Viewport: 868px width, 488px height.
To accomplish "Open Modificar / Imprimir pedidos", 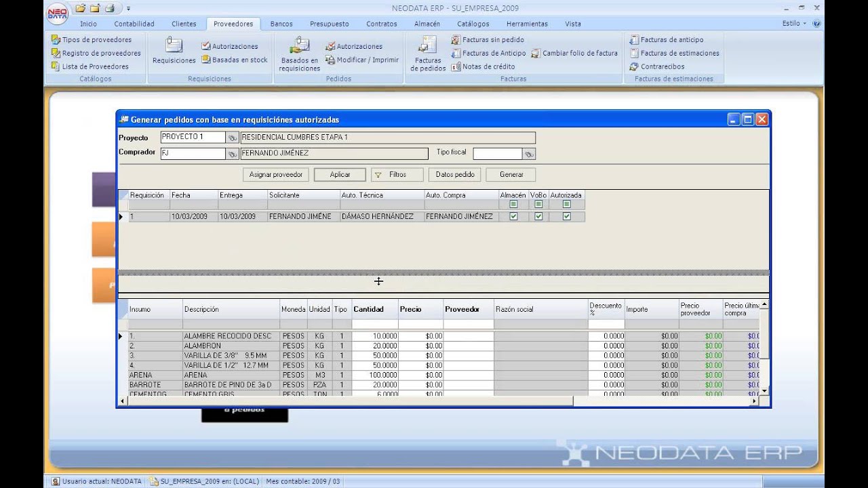I will [x=362, y=60].
